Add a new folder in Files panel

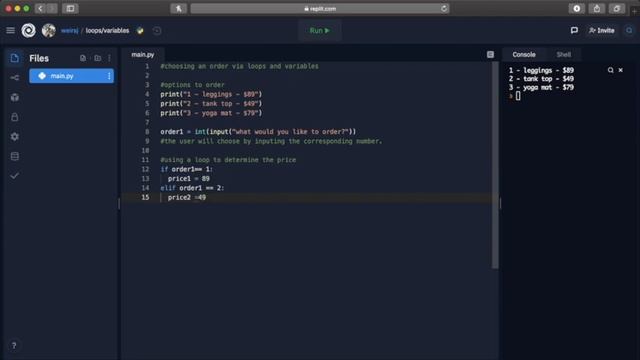tap(98, 58)
